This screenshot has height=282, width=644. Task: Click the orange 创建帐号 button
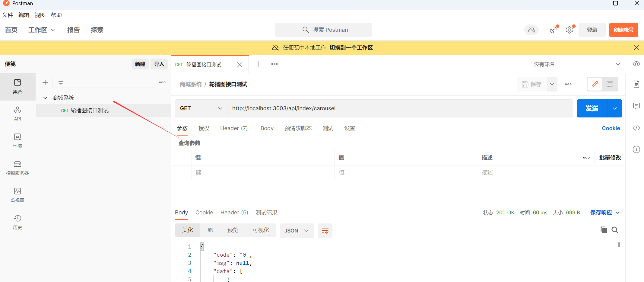coord(624,30)
